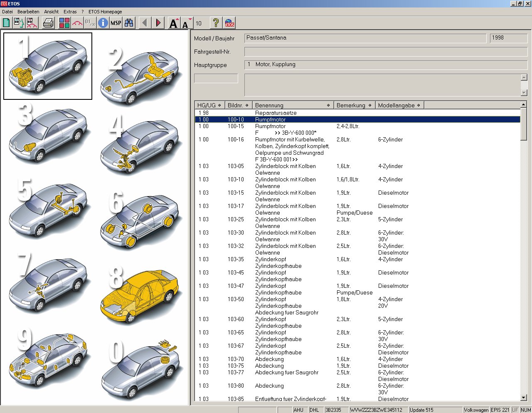This screenshot has height=413, width=532.
Task: Open the Extras menu
Action: 70,12
